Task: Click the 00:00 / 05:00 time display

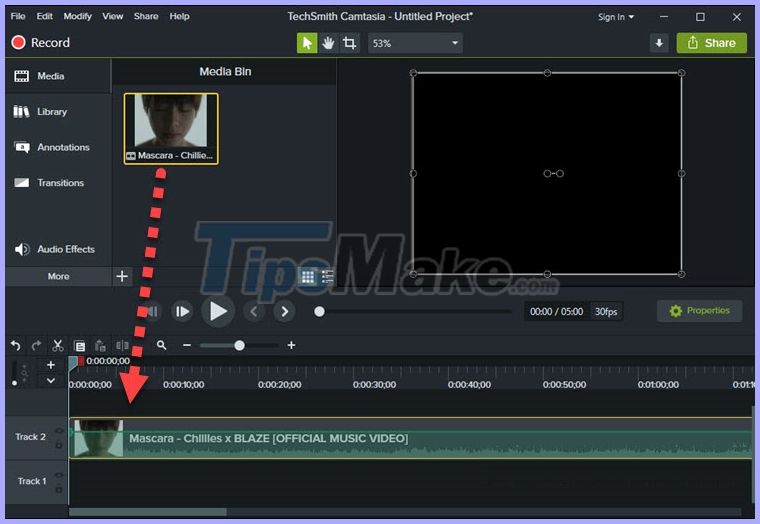Action: (556, 312)
